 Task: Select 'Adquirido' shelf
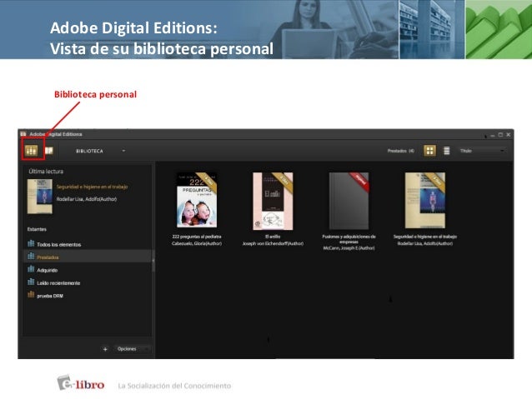[88, 270]
